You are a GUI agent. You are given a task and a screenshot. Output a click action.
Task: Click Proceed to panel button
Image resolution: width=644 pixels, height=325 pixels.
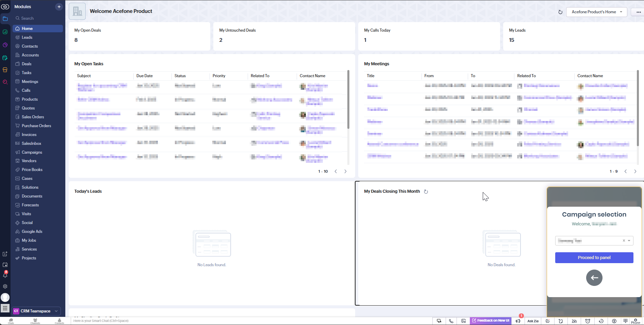[594, 258]
